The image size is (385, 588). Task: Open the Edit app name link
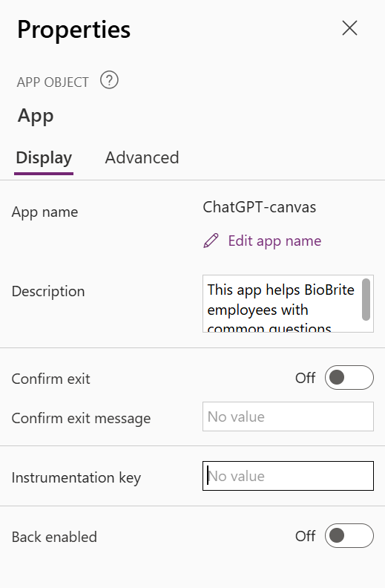(x=274, y=241)
